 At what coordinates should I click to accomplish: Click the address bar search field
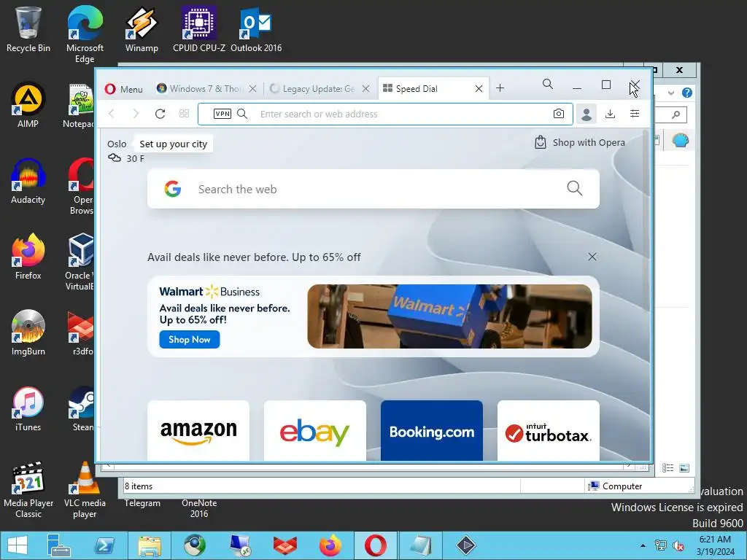[x=385, y=114]
